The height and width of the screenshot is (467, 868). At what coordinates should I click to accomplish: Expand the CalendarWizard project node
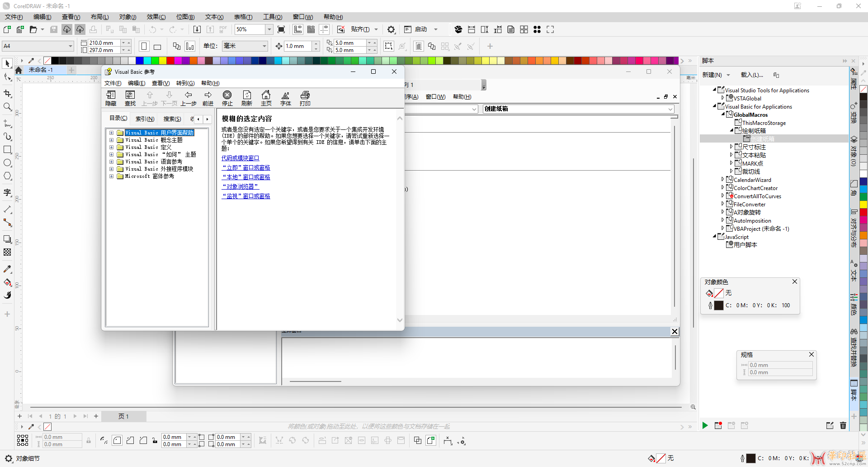tap(722, 180)
